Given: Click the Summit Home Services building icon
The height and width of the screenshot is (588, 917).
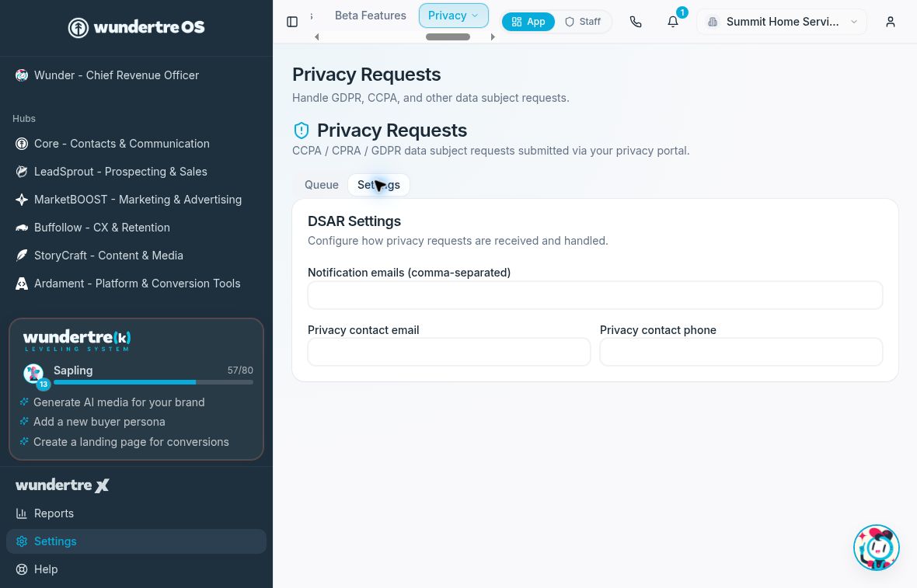Looking at the screenshot, I should (713, 22).
